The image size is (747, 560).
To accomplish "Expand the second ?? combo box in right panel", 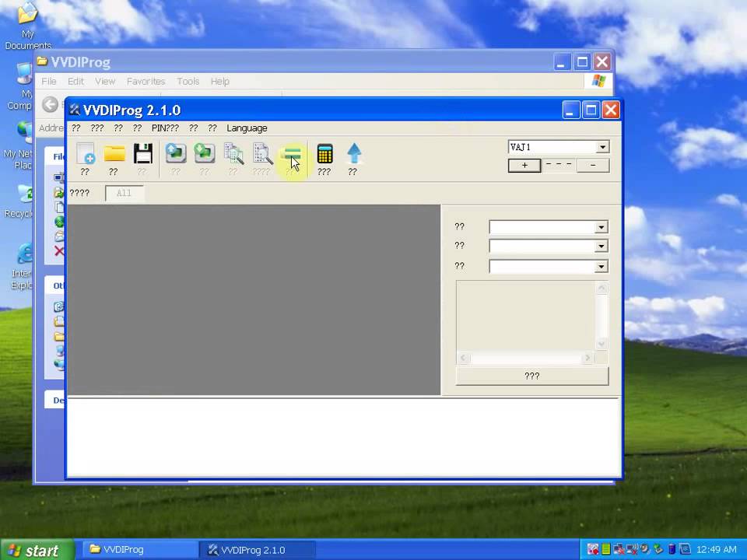I will (x=601, y=247).
